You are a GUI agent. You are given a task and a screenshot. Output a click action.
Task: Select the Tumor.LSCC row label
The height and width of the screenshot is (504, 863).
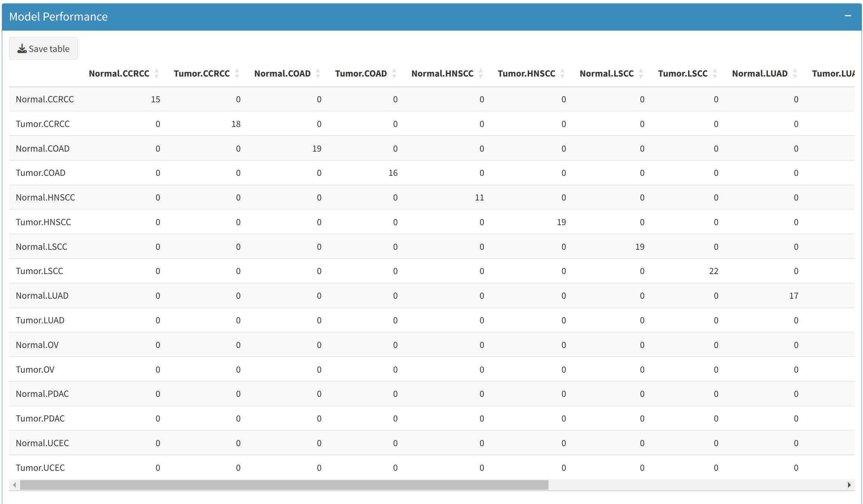pos(39,271)
